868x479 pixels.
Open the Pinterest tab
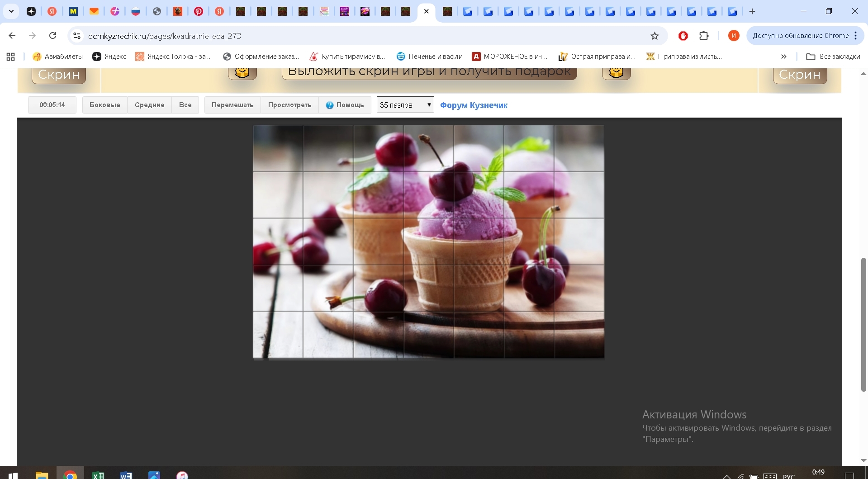point(199,12)
